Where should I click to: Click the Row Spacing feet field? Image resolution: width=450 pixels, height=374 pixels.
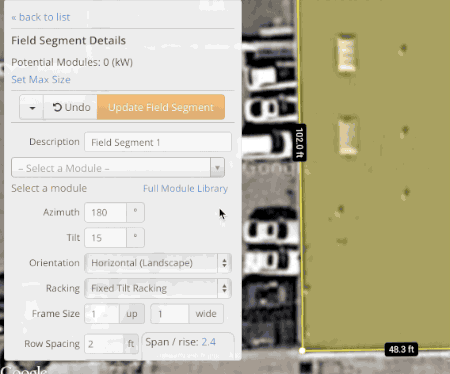click(x=104, y=344)
